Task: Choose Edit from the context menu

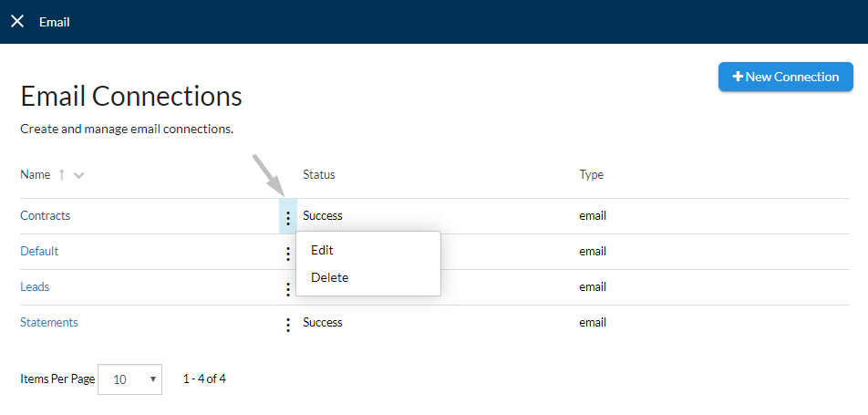Action: (x=322, y=250)
